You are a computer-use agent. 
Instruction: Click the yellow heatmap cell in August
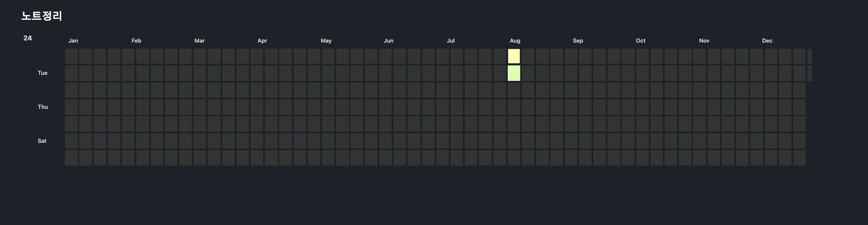[514, 56]
